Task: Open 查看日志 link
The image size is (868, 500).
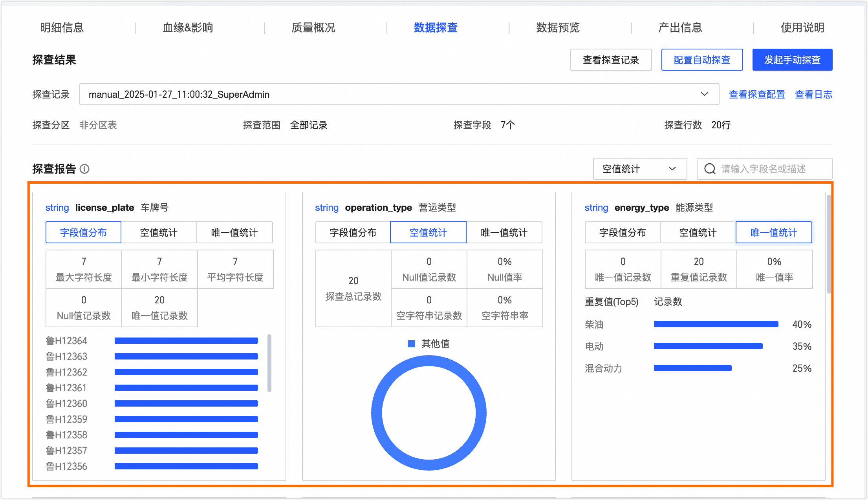Action: tap(813, 94)
